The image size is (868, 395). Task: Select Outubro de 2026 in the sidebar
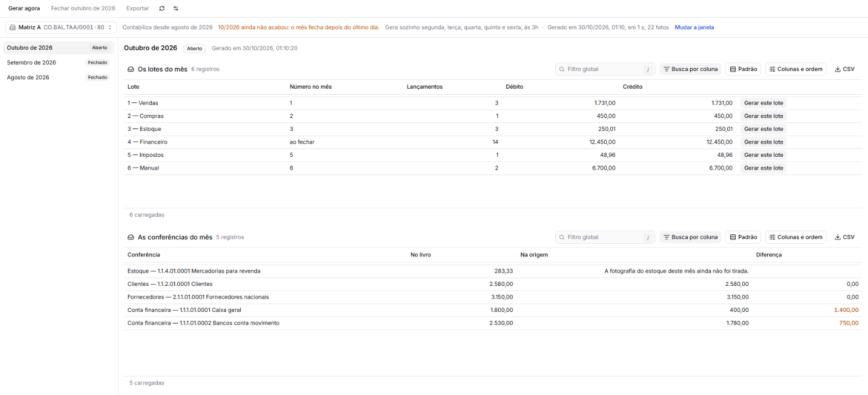(59, 48)
